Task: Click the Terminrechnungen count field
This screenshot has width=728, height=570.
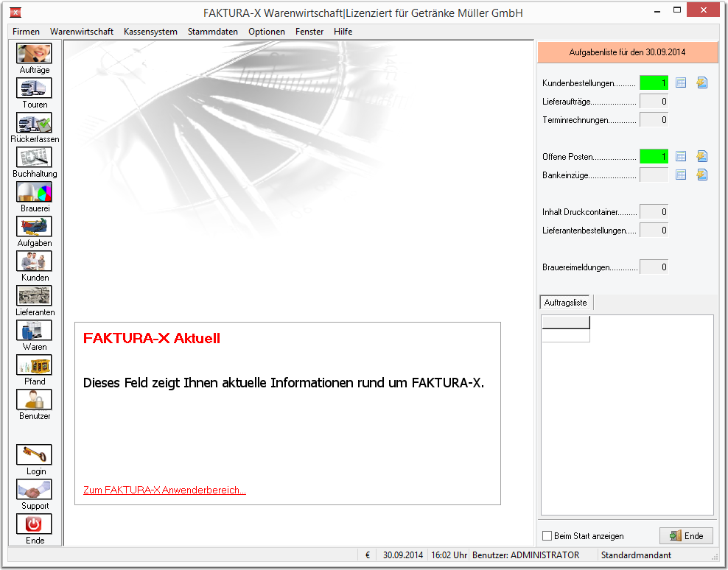Action: (x=654, y=120)
